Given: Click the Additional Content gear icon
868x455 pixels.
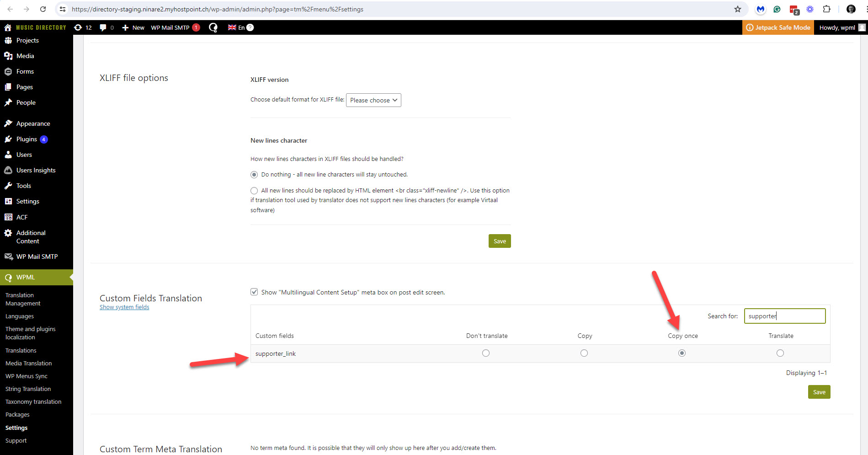Looking at the screenshot, I should click(8, 233).
